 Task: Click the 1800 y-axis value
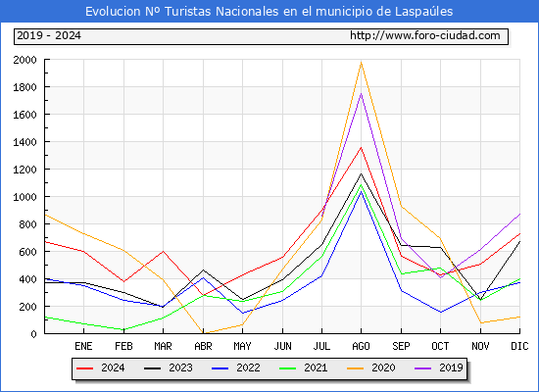[24, 87]
